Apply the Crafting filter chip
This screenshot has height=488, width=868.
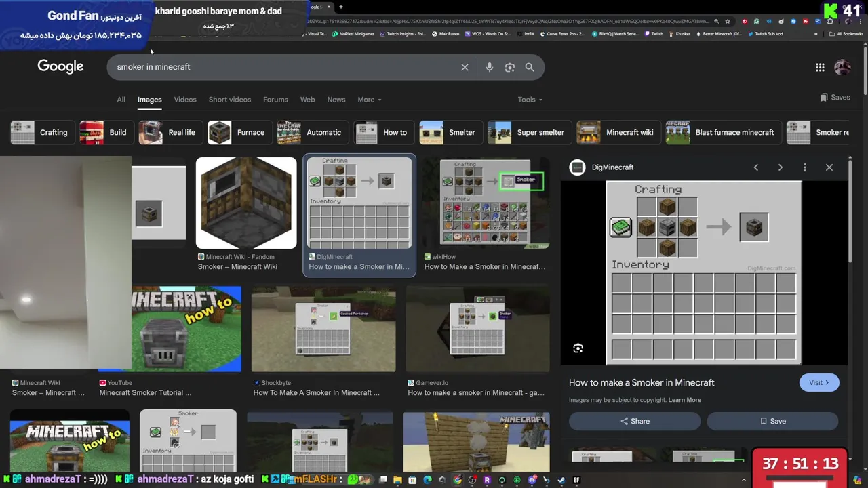pyautogui.click(x=41, y=133)
